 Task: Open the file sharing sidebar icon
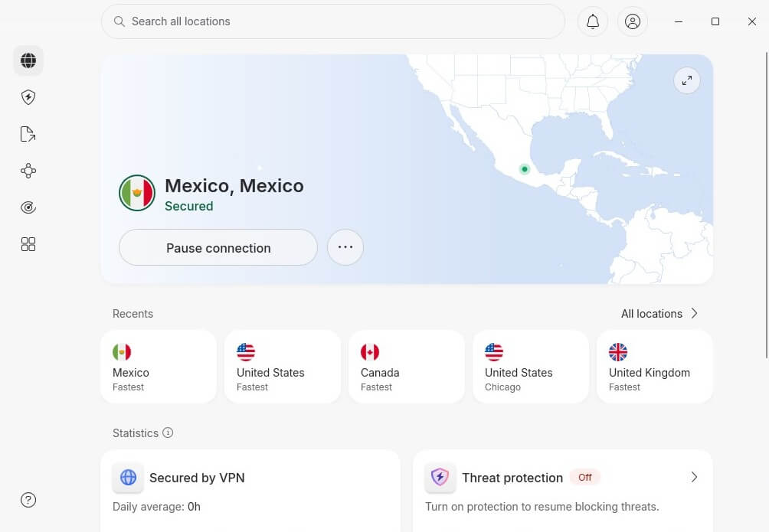[28, 134]
